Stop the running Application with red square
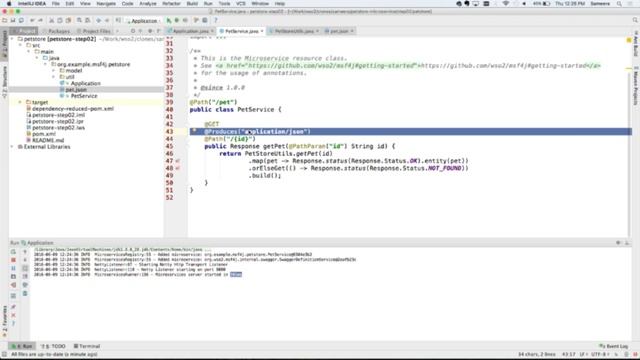The image size is (640, 360). point(13,260)
